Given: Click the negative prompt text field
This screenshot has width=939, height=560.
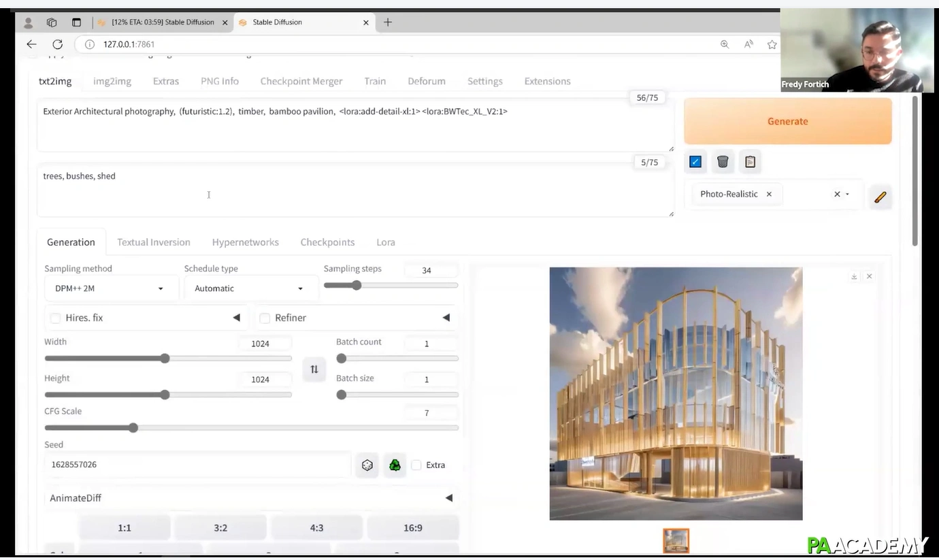Looking at the screenshot, I should coord(354,191).
